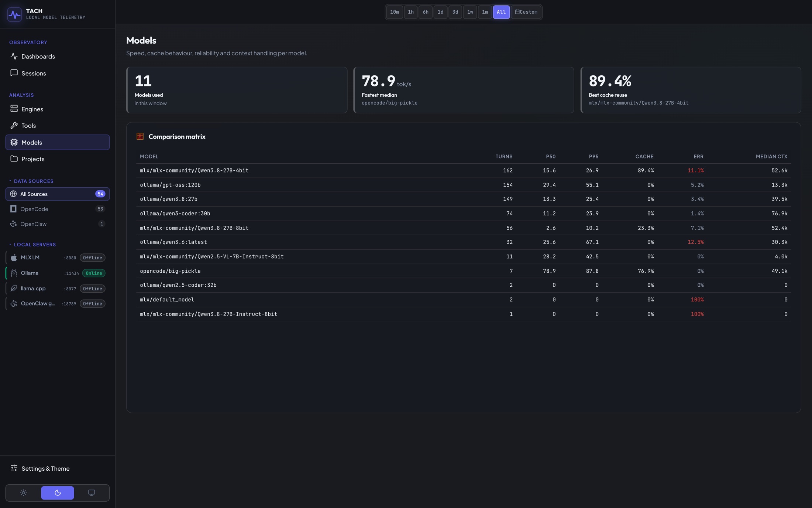Click row ollama/qwen3-coder:30b
The width and height of the screenshot is (812, 508).
(464, 213)
